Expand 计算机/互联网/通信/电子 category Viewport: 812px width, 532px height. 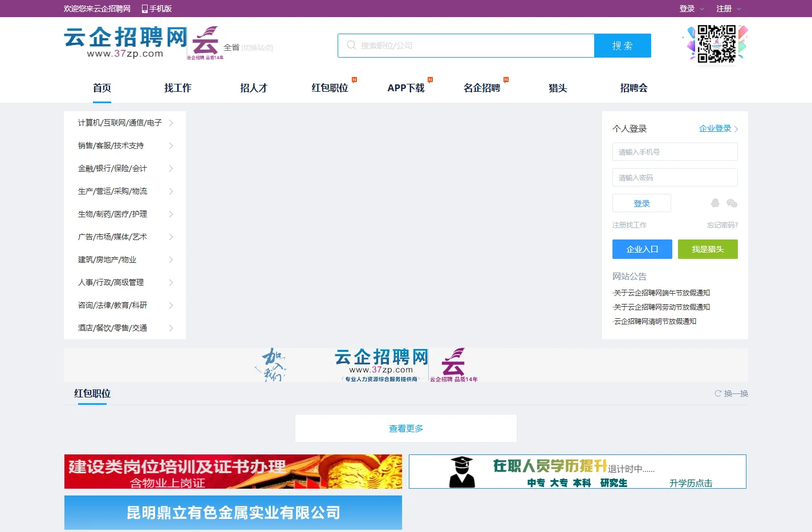coord(125,123)
